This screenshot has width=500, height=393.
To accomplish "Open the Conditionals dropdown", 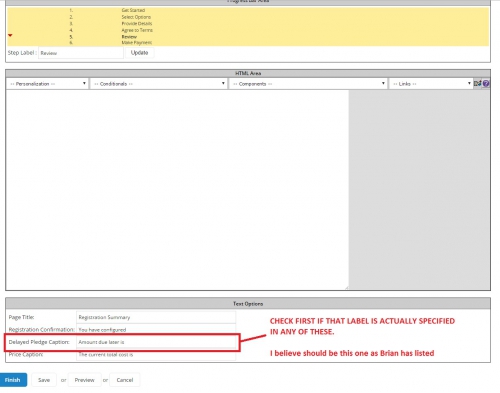I will click(159, 84).
